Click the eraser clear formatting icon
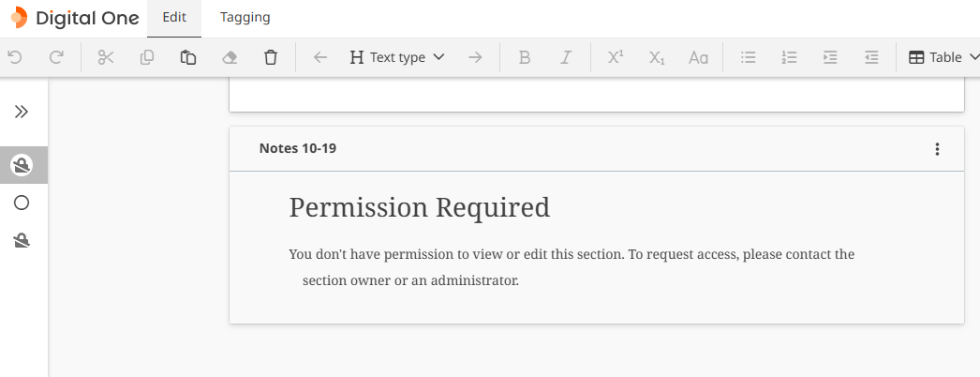The width and height of the screenshot is (980, 377). (230, 57)
